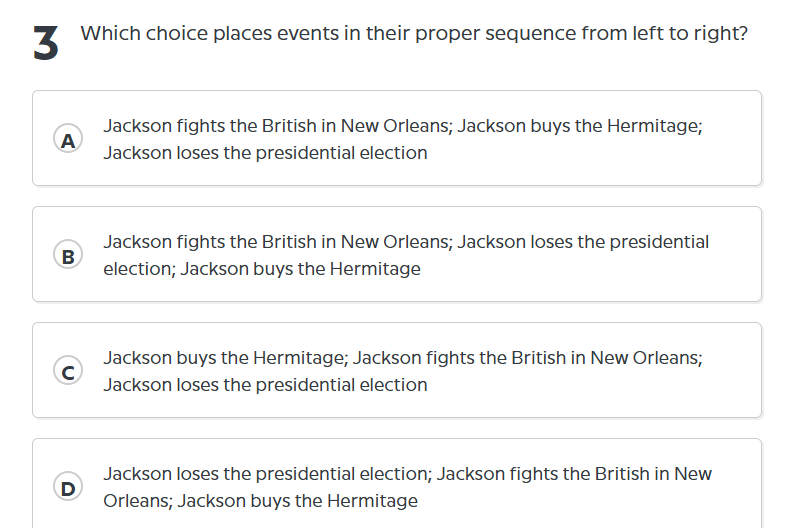Click 'Jackson buys the Hermitage;' starting choice C
This screenshot has height=528, width=785.
point(225,358)
